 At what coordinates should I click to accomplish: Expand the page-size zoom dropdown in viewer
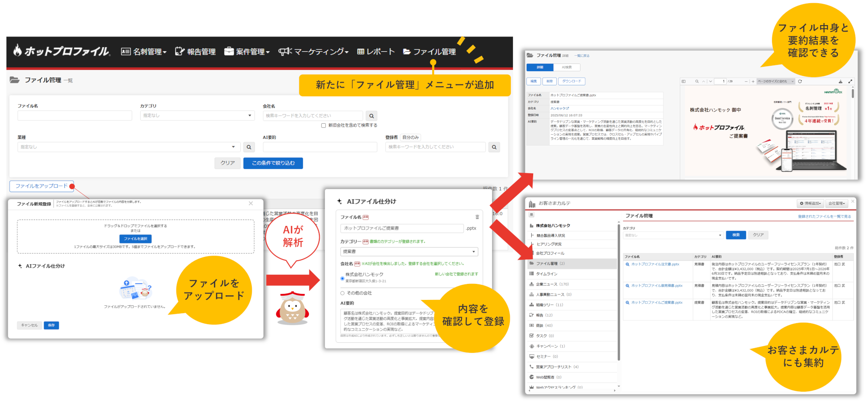776,81
